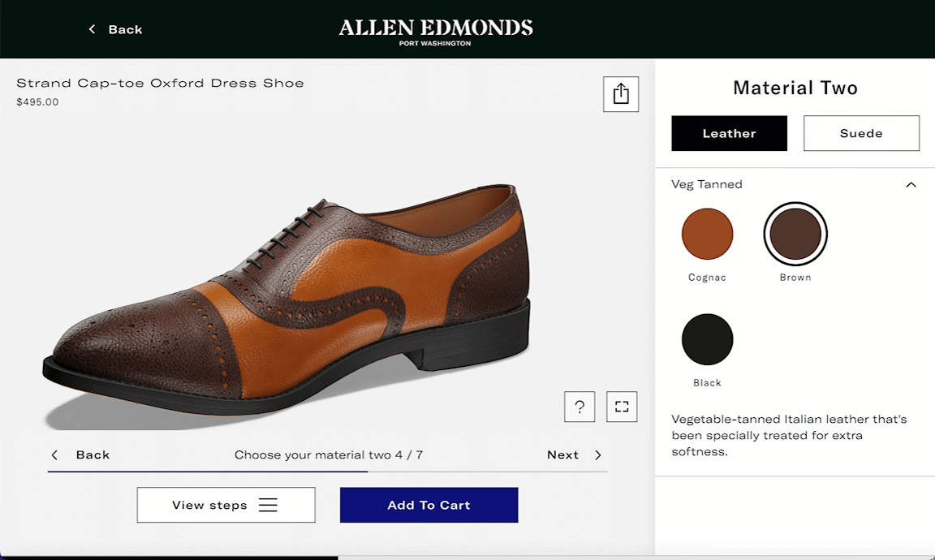The width and height of the screenshot is (935, 560).
Task: Click the 3D shoe preview image
Action: 292,300
